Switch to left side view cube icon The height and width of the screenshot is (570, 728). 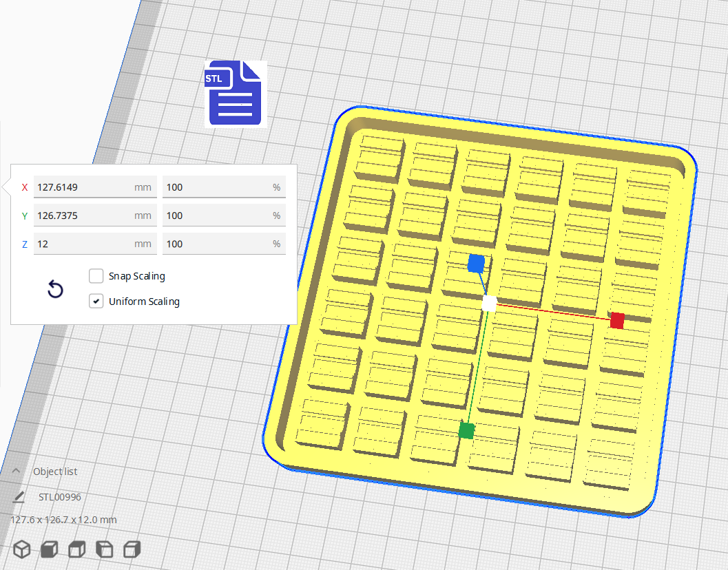(x=104, y=549)
